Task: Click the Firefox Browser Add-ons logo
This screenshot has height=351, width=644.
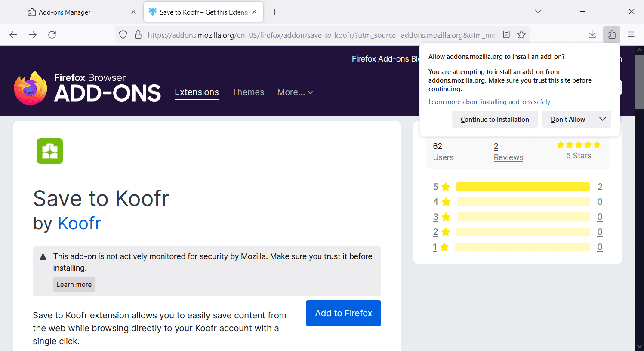Action: (87, 88)
